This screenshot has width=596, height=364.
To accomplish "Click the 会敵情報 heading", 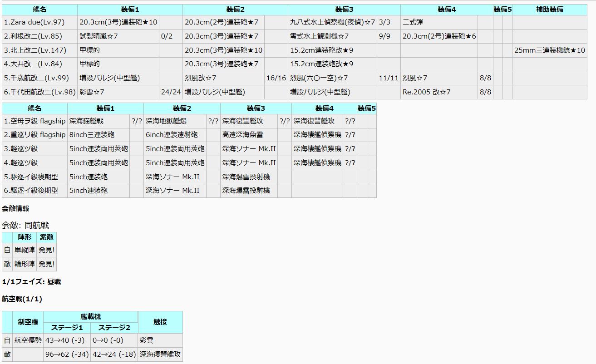I will click(x=15, y=209).
